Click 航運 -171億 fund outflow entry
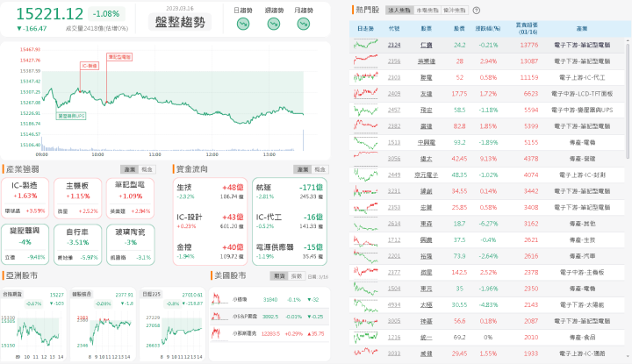This screenshot has height=364, width=632. click(290, 192)
